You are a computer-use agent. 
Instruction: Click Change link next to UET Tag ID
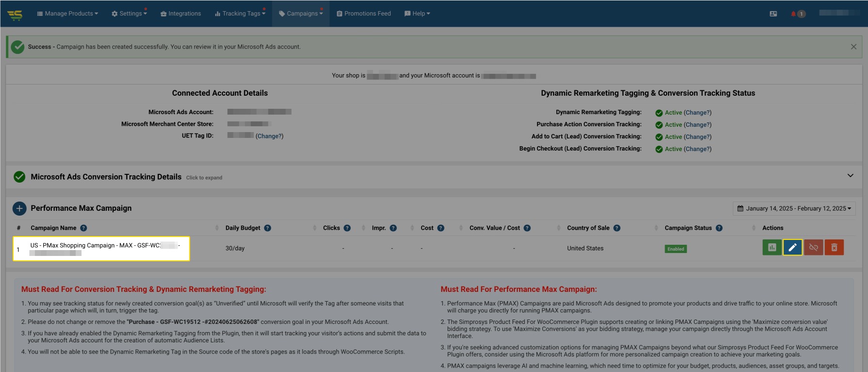[x=269, y=136]
